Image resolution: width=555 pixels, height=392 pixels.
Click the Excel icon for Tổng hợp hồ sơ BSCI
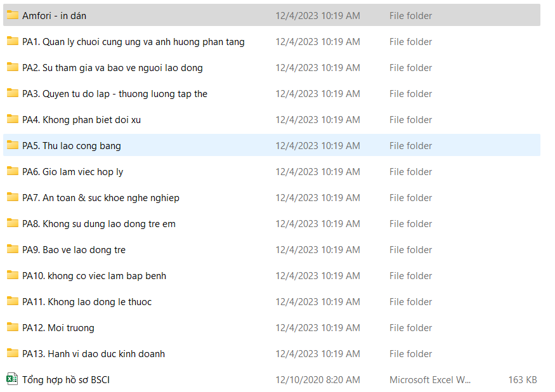coord(12,379)
